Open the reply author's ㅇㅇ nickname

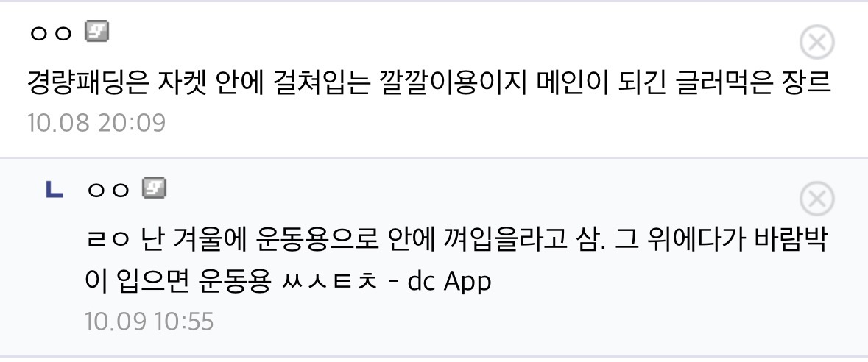click(x=108, y=191)
